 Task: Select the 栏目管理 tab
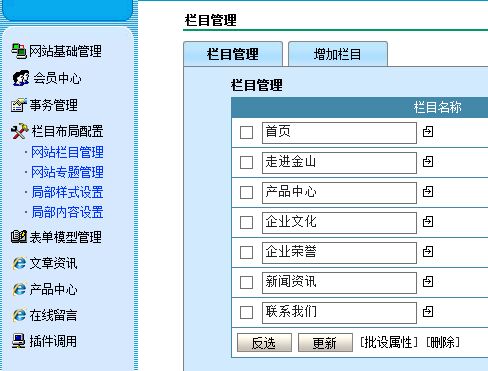tap(233, 54)
